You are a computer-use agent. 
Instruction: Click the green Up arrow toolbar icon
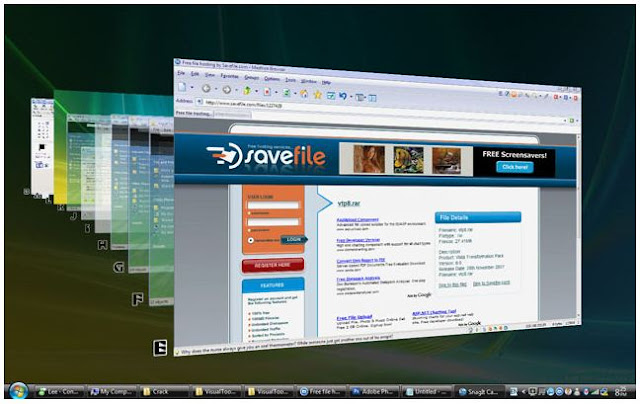(x=247, y=91)
